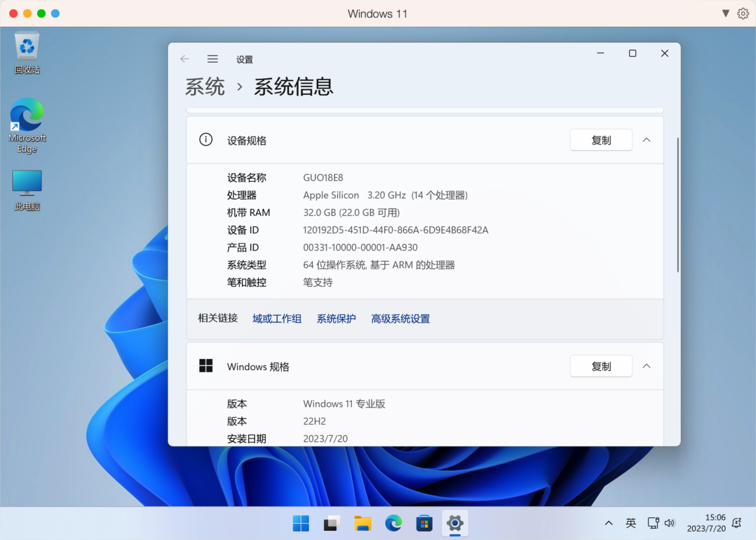Copy Windows specifications with 复制 button
The height and width of the screenshot is (540, 756).
[x=601, y=366]
